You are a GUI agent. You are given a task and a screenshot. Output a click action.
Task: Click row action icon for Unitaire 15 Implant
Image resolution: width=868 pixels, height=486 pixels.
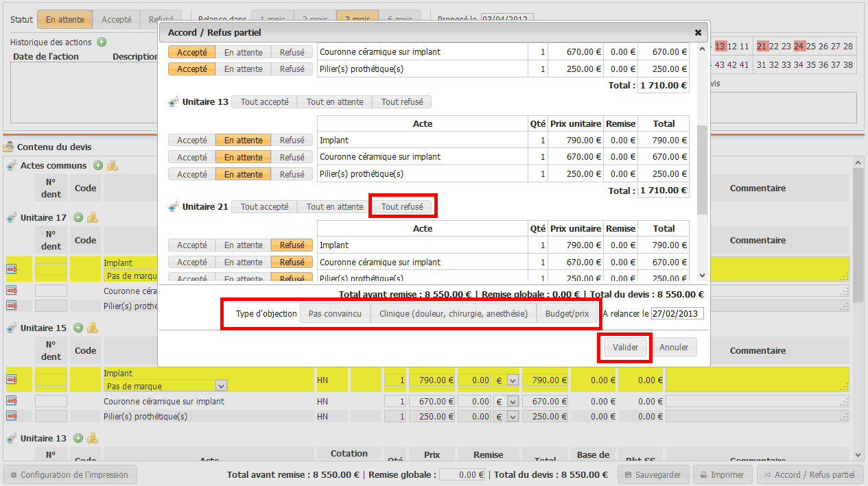click(12, 380)
